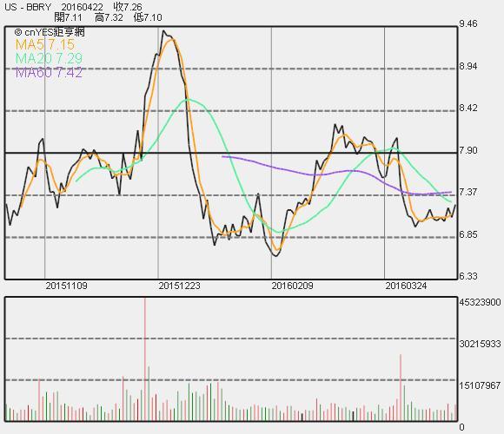Click the 9.46 price axis label

point(468,23)
